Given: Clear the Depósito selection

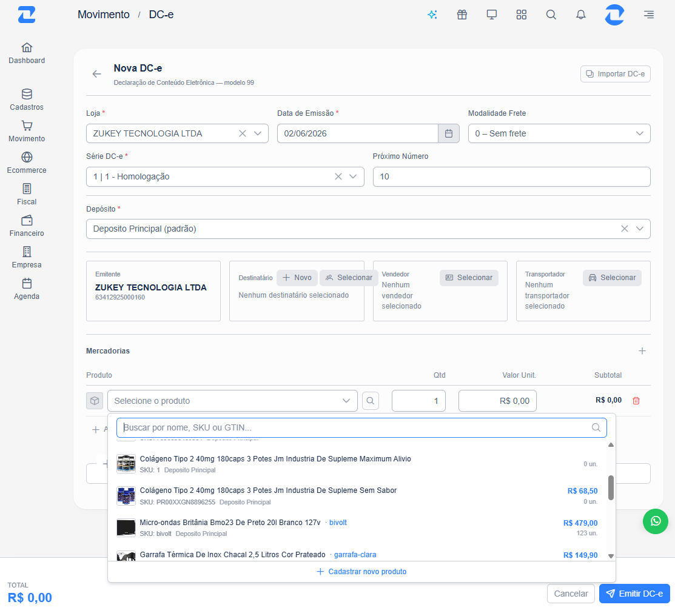Looking at the screenshot, I should (624, 229).
